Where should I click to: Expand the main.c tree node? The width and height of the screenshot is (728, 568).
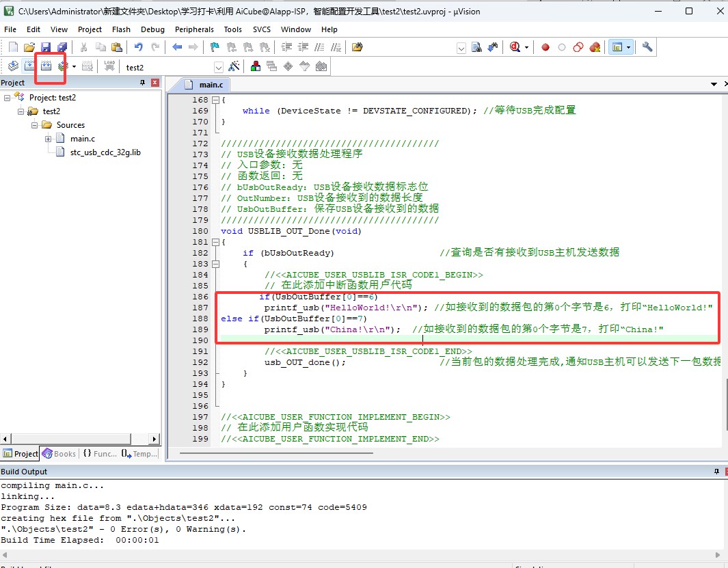pos(49,139)
